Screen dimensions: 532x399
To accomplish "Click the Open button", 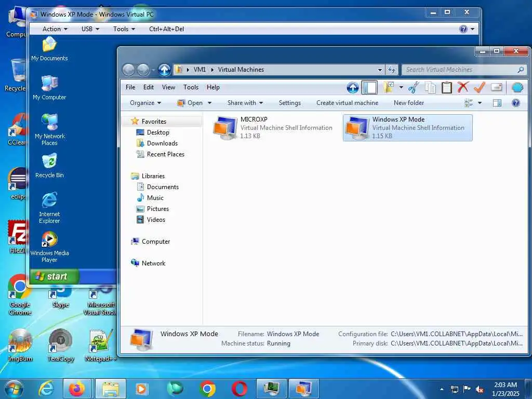I will 190,103.
